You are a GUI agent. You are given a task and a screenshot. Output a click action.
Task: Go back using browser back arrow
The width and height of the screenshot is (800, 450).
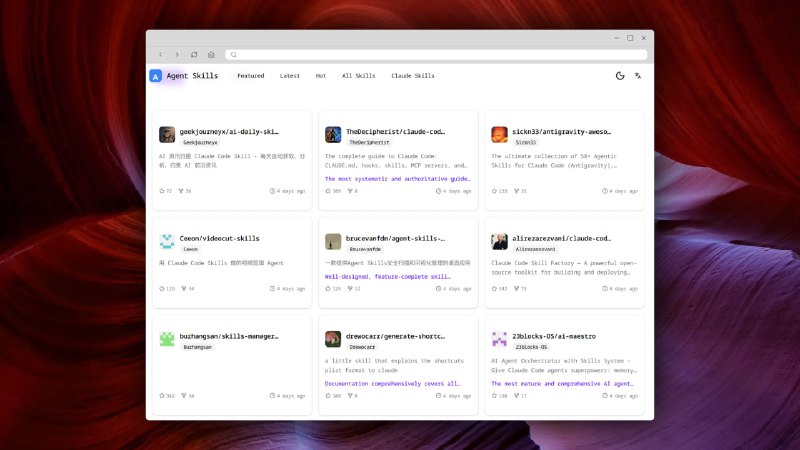pos(160,55)
